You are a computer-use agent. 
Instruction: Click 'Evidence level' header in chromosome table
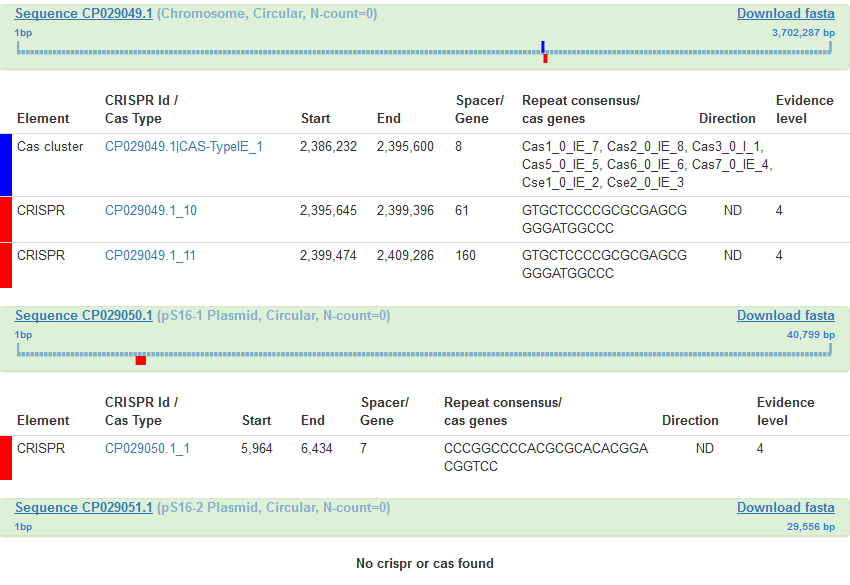pyautogui.click(x=804, y=109)
